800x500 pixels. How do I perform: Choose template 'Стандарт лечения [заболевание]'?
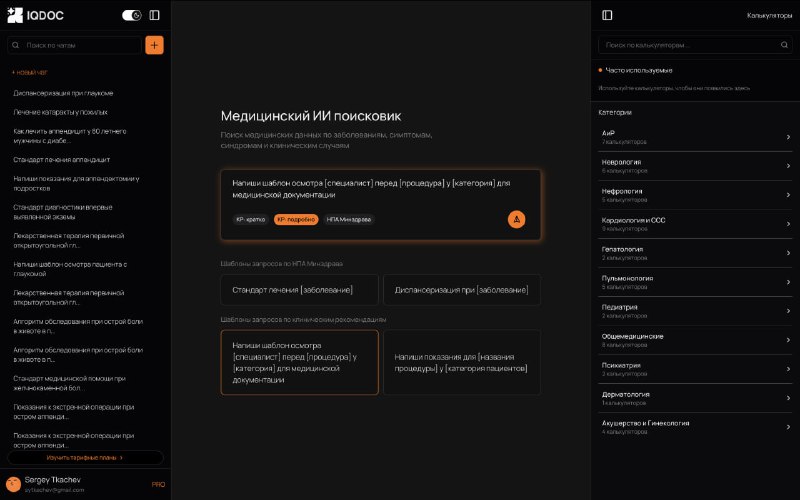click(x=299, y=290)
